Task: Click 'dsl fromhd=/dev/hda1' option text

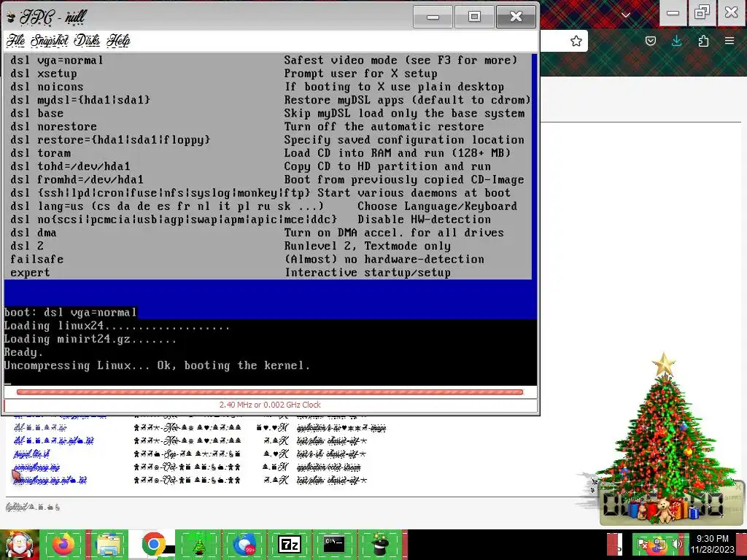Action: click(77, 179)
